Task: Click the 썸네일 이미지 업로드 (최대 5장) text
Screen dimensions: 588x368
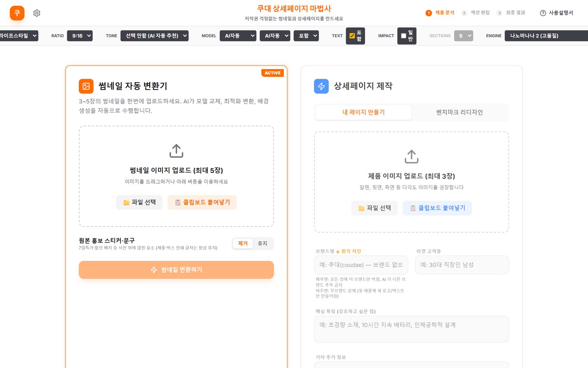Action: [x=176, y=171]
